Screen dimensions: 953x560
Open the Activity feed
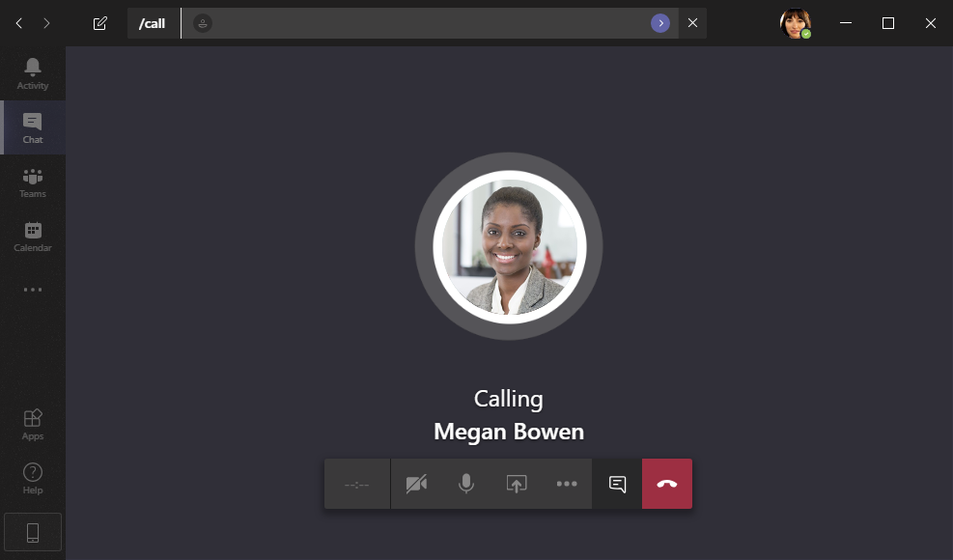pyautogui.click(x=33, y=74)
